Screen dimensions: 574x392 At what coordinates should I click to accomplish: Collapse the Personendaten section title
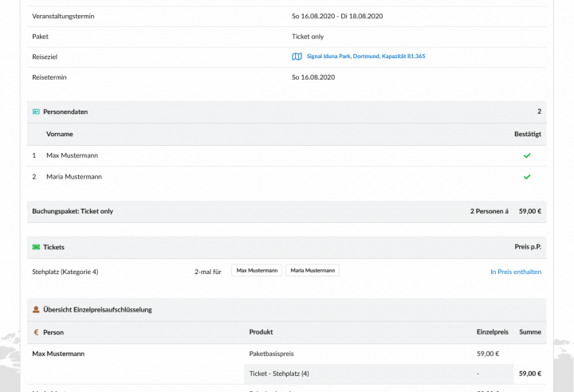(65, 112)
